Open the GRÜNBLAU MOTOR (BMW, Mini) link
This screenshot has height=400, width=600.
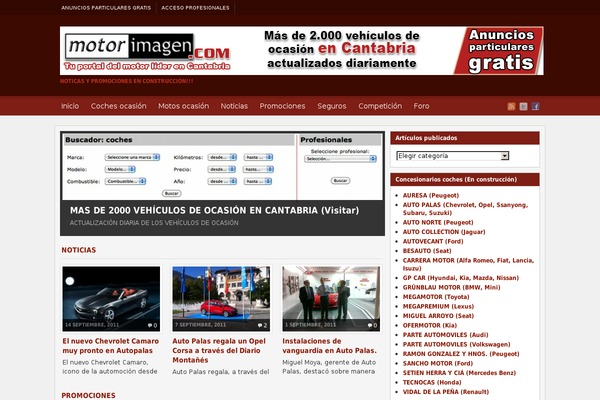pos(451,287)
